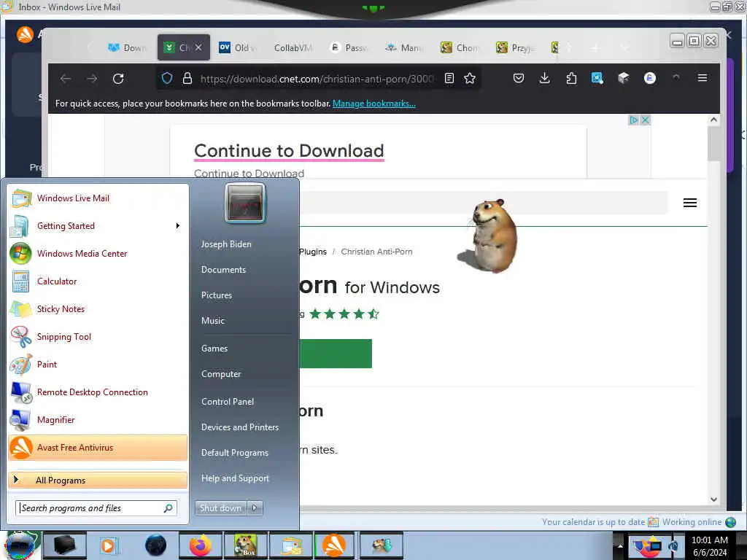Screen dimensions: 747x560
Task: Expand All Programs
Action: coord(98,480)
